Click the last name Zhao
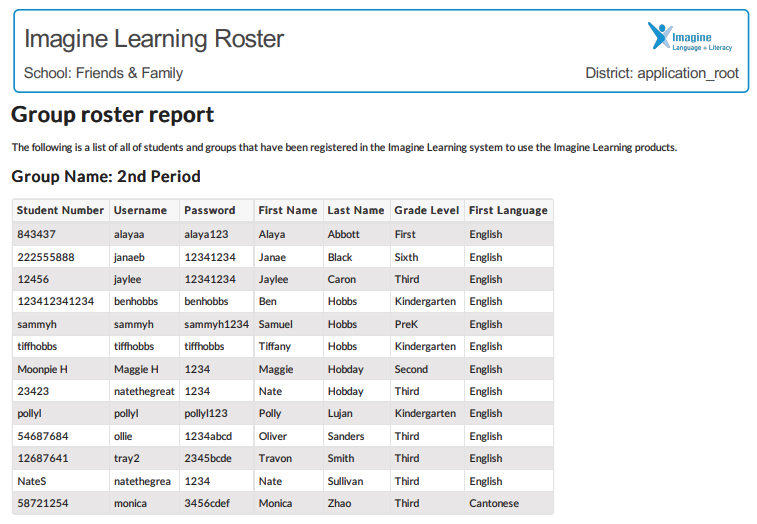This screenshot has width=757, height=524. [x=339, y=503]
